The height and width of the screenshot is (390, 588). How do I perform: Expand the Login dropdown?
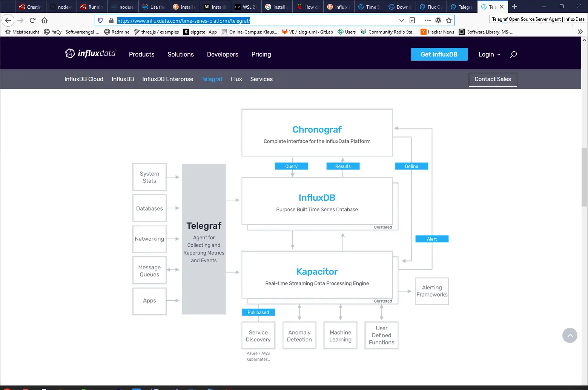[x=489, y=54]
